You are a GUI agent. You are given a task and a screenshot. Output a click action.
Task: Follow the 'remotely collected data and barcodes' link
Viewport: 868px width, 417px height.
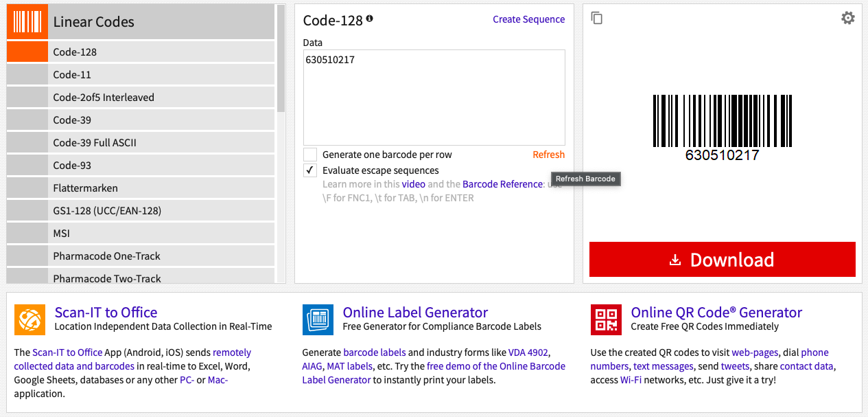[132, 359]
